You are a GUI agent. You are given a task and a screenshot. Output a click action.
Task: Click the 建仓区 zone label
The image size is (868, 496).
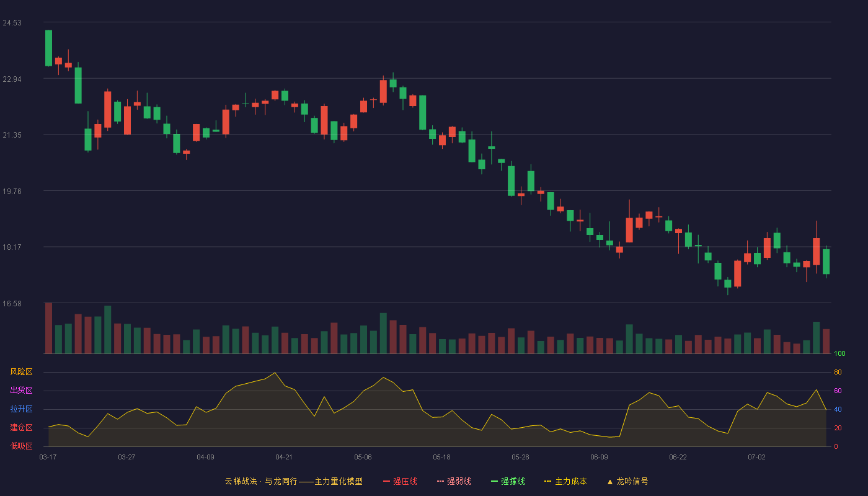coord(21,428)
